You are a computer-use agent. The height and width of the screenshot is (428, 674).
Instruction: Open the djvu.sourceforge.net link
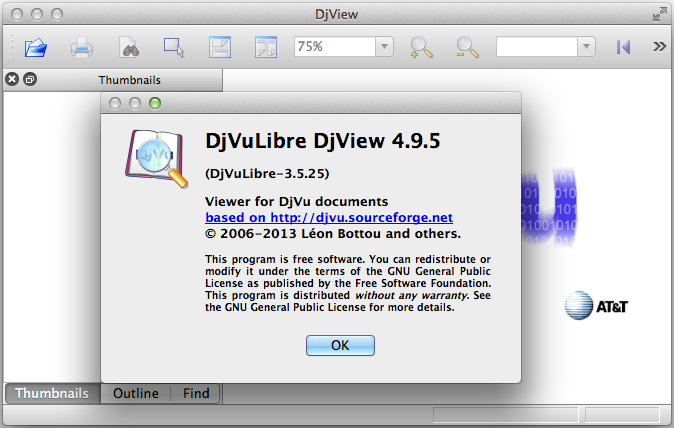[x=329, y=217]
